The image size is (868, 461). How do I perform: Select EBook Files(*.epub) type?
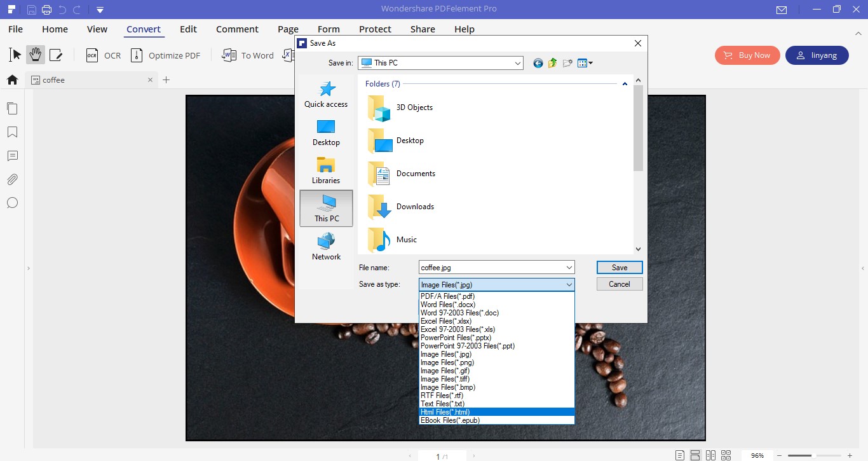click(497, 420)
